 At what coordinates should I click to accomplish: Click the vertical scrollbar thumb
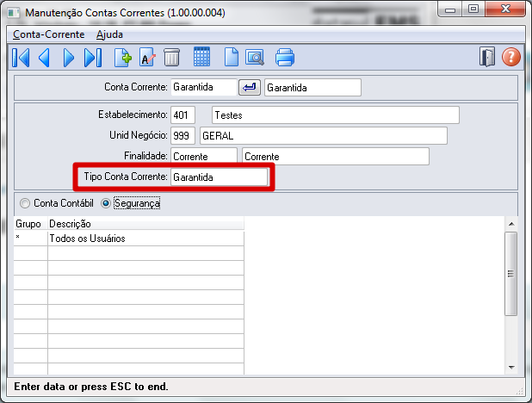tap(511, 274)
